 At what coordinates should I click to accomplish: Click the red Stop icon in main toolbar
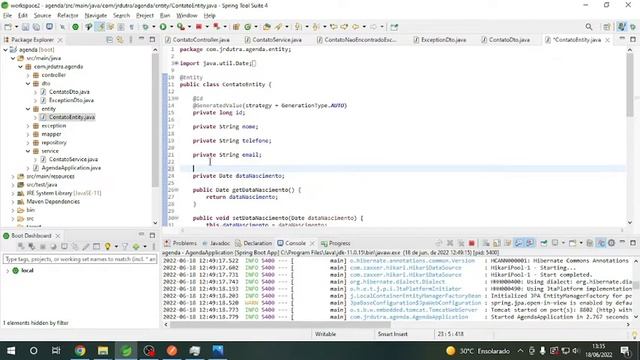pyautogui.click(x=199, y=27)
